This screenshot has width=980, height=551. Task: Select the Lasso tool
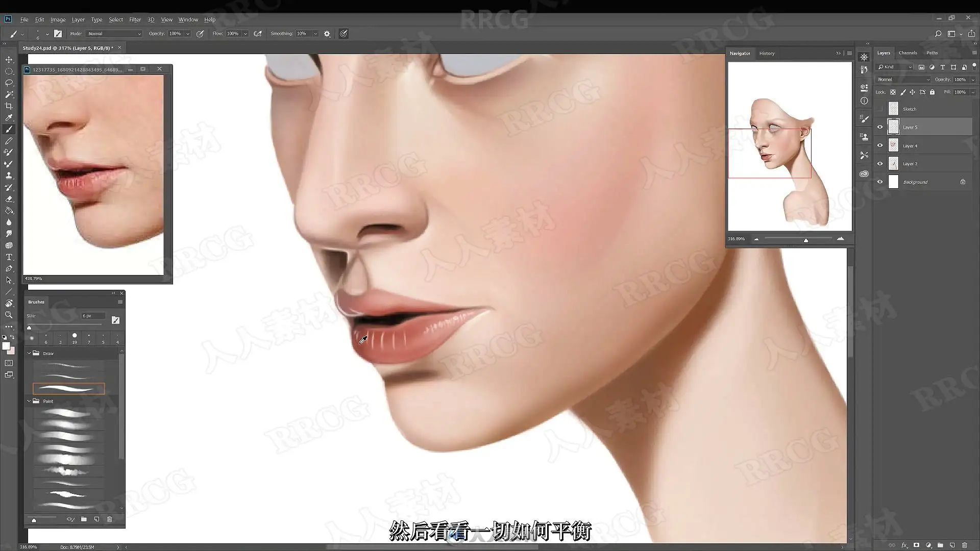(9, 83)
